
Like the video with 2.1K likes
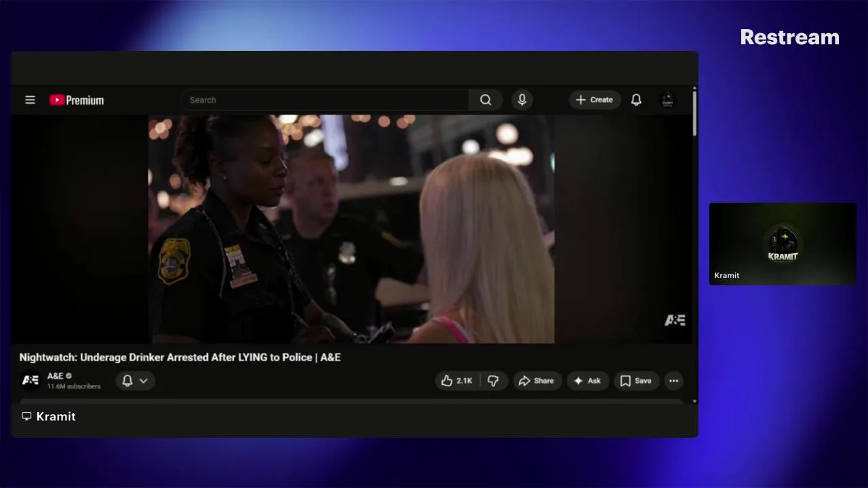coord(457,381)
